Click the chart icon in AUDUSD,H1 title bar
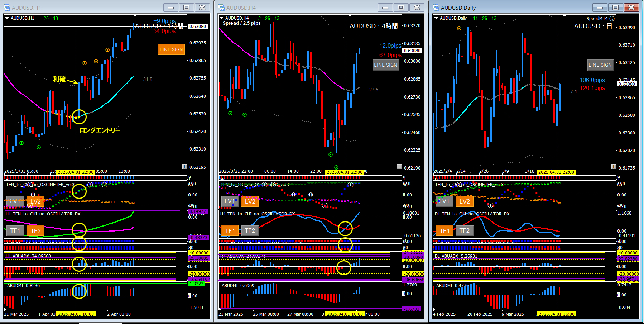 (x=7, y=8)
